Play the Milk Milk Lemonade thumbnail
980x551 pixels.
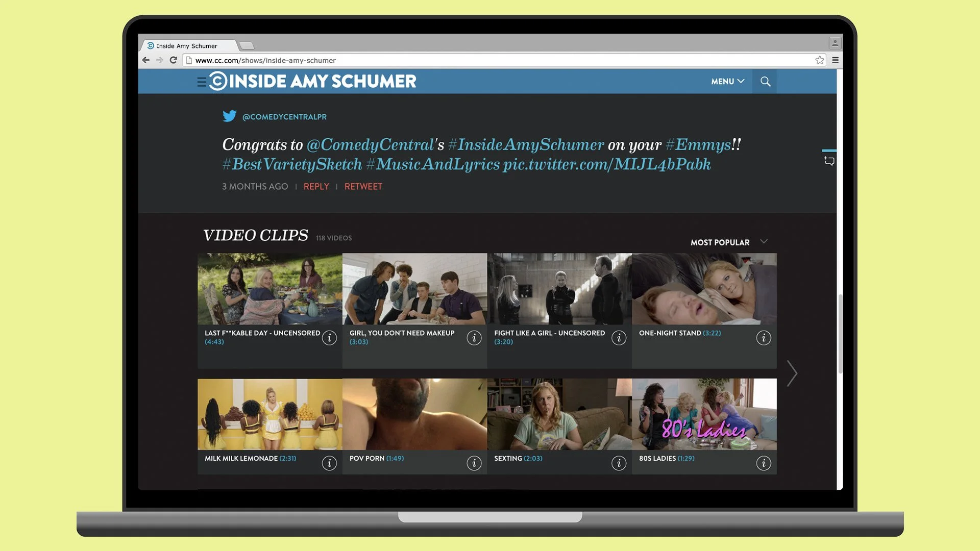tap(269, 413)
